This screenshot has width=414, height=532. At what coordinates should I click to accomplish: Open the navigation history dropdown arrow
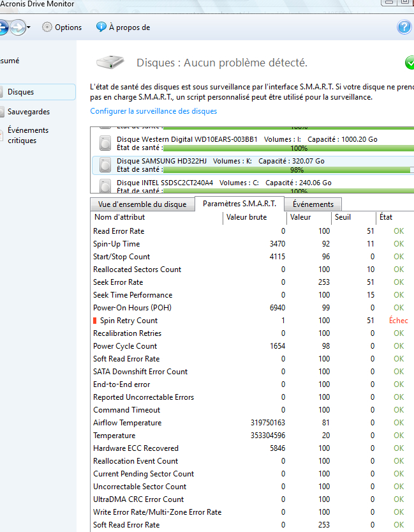29,27
